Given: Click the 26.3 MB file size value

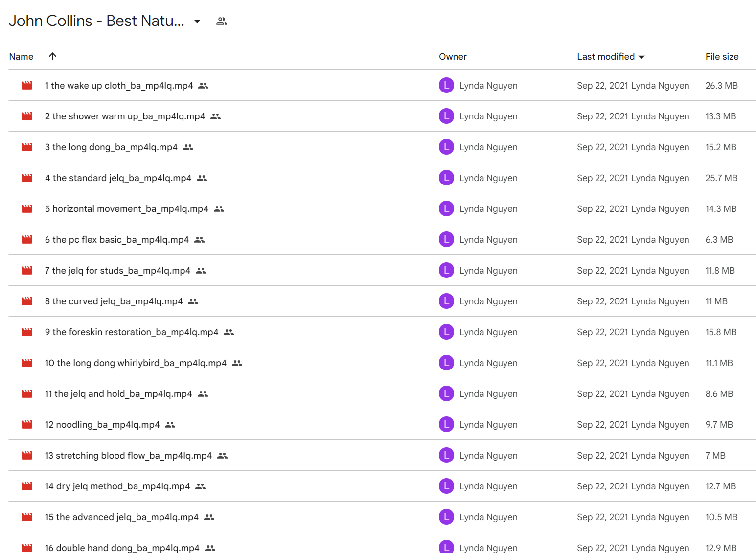Looking at the screenshot, I should (x=721, y=86).
